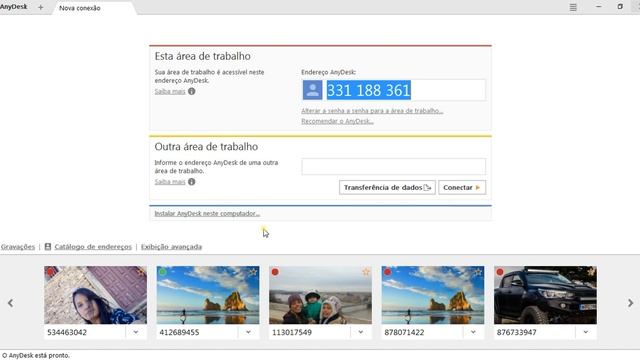Expand dropdown for session 412689455

248,332
